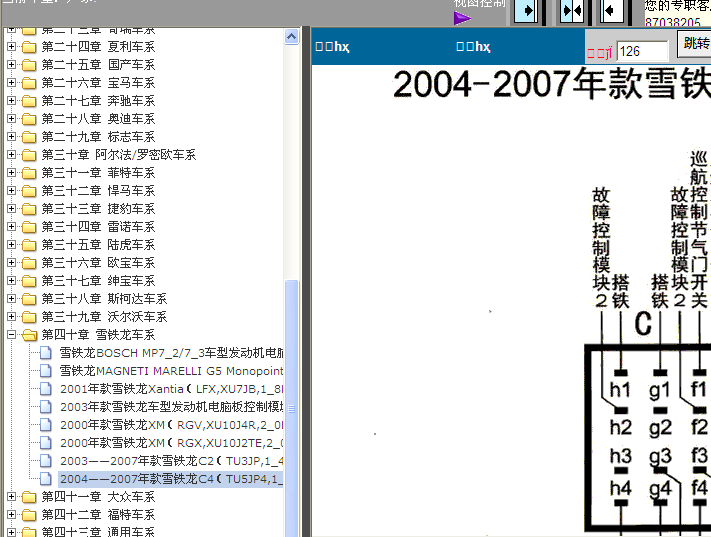This screenshot has height=537, width=711.
Task: Expand 第二十四章 夏利车系 node
Action: coord(12,47)
